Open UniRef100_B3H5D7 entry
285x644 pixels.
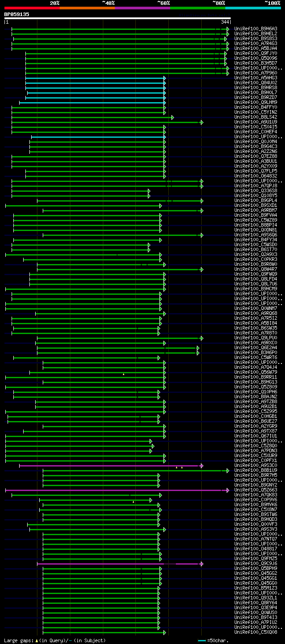(x=256, y=63)
